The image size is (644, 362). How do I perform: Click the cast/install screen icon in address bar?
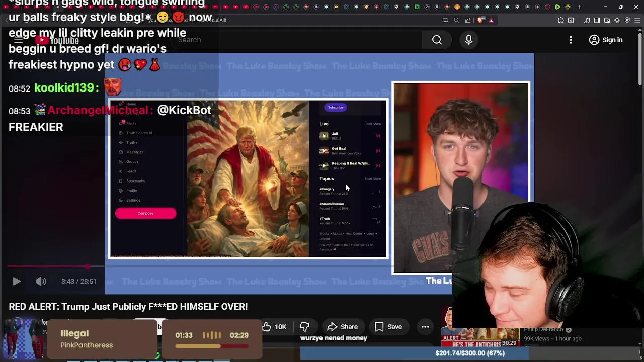pyautogui.click(x=445, y=20)
